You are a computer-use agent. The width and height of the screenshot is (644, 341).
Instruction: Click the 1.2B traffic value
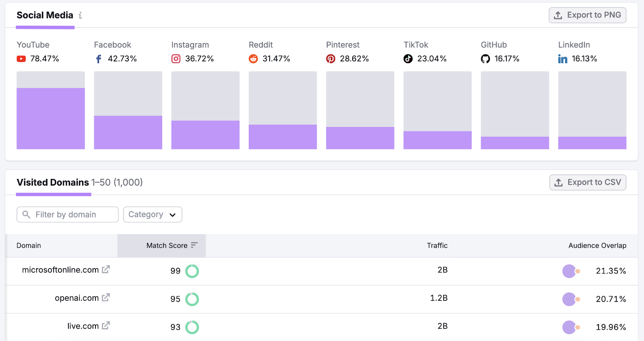pyautogui.click(x=439, y=298)
